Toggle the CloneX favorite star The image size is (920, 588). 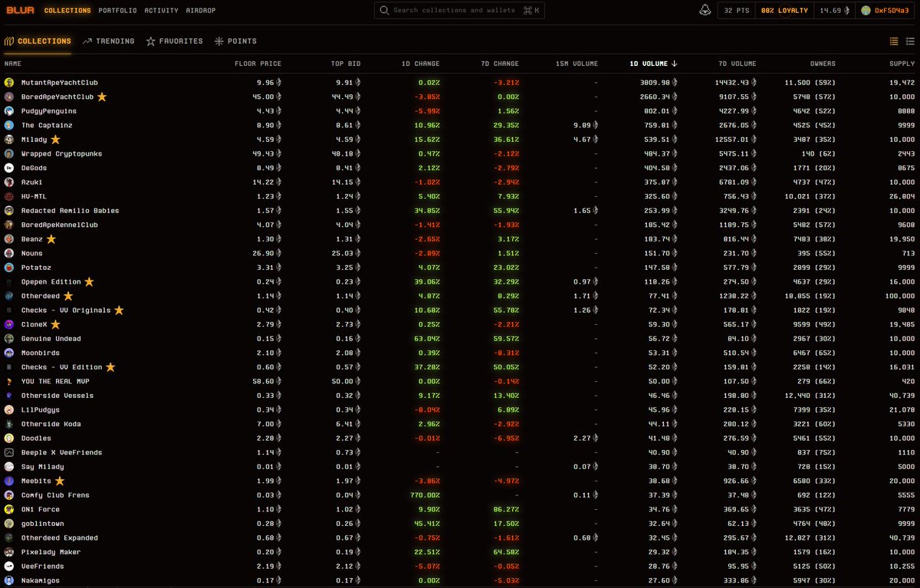tap(55, 324)
